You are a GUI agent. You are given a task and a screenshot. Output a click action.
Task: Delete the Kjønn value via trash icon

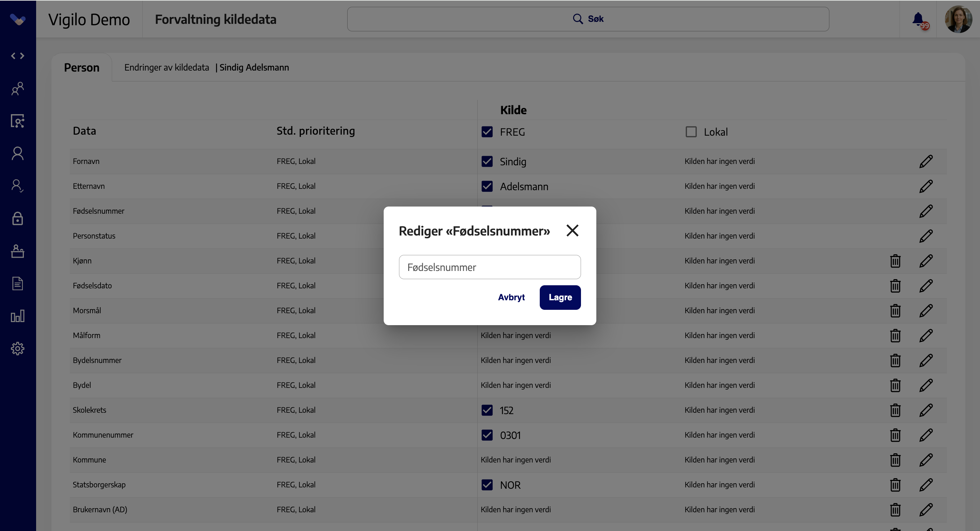tap(895, 261)
